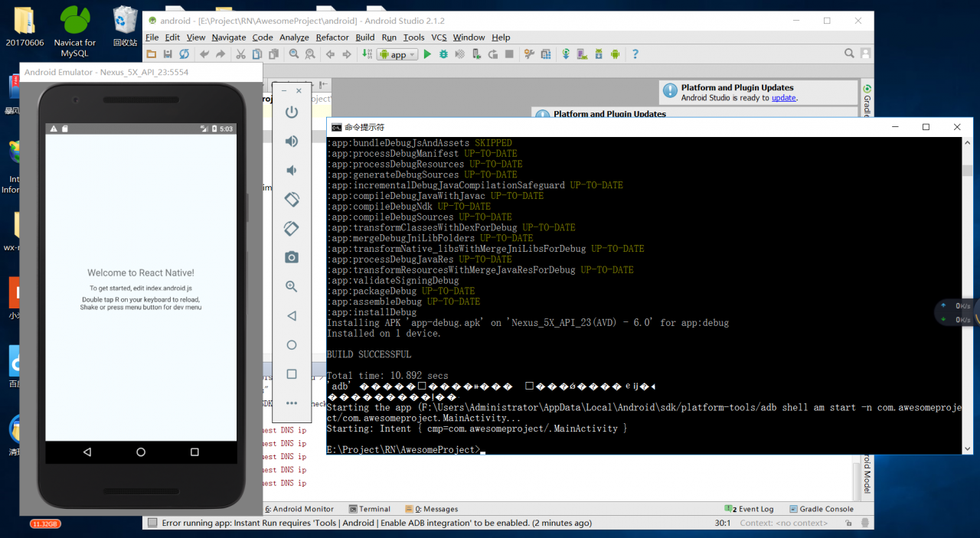Image resolution: width=980 pixels, height=538 pixels.
Task: Click the Search Everywhere magnifier in Android Studio
Action: click(x=849, y=54)
